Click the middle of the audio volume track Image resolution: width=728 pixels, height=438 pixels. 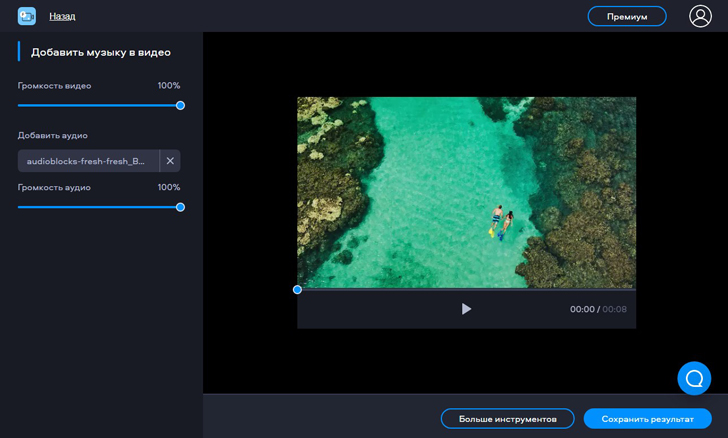99,207
